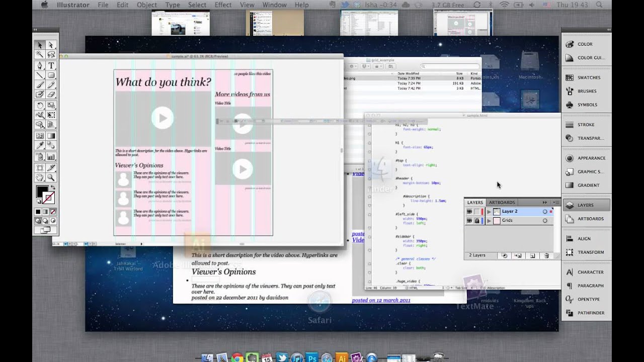Select the Hand tool
Screen dimensions: 644x362
click(40, 177)
